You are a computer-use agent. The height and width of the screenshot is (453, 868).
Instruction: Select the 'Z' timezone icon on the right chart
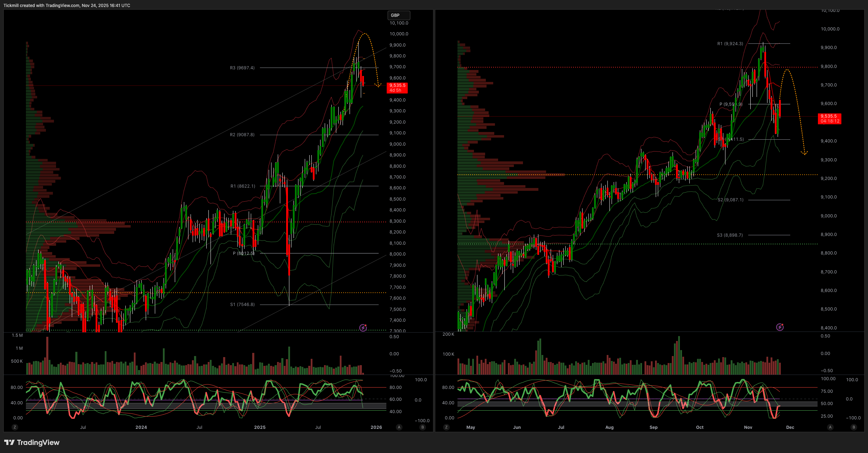tap(446, 427)
